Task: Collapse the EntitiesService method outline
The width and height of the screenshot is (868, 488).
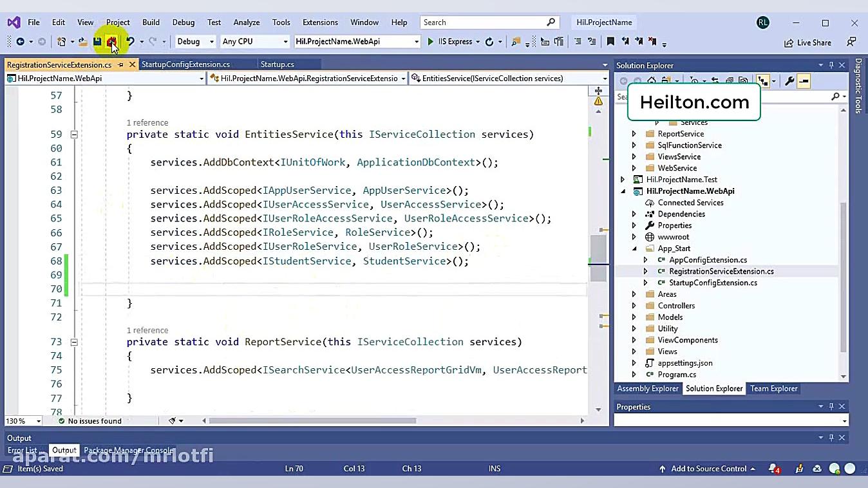Action: tap(74, 135)
